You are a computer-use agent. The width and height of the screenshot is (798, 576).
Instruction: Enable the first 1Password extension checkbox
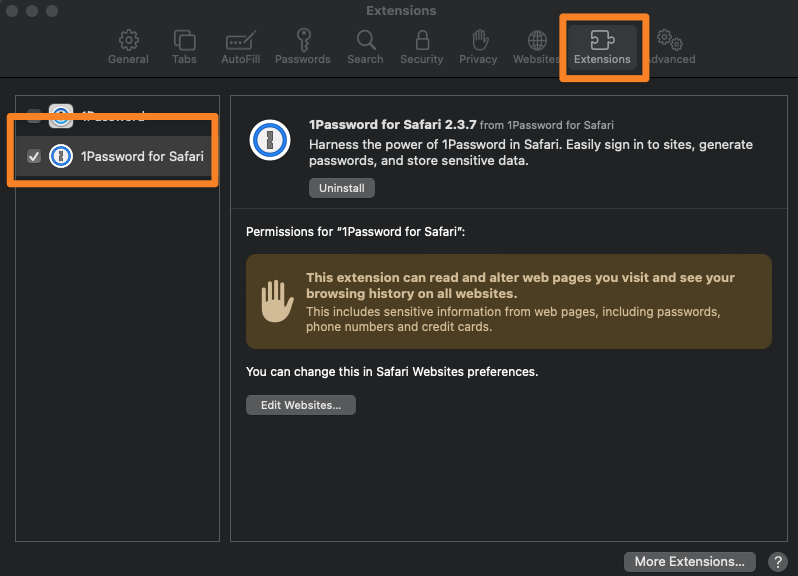(34, 116)
